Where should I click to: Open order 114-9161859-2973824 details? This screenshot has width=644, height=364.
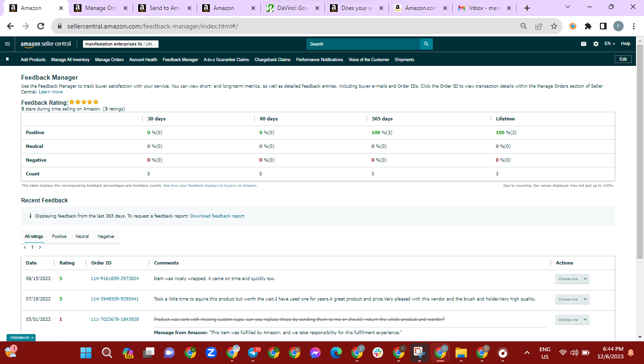[x=115, y=279]
